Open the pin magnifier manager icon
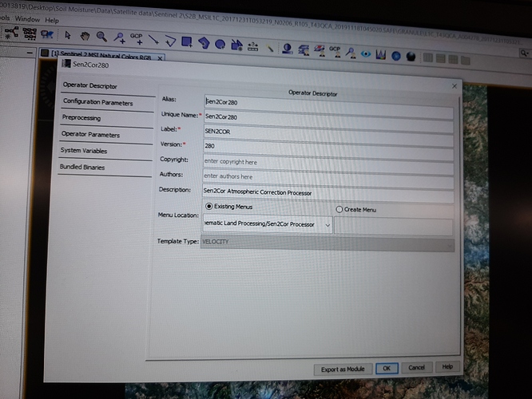 point(351,53)
